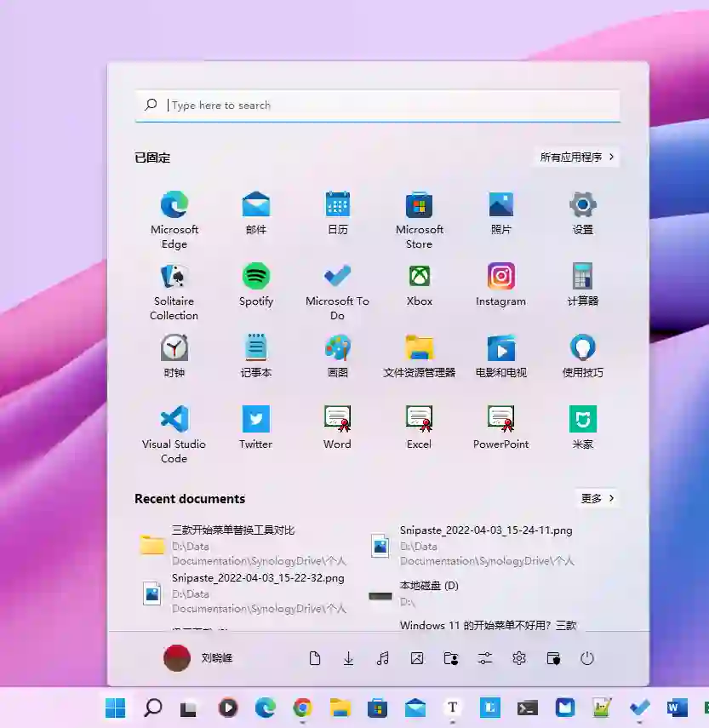Expand 所有应用程序 all apps list
The image size is (709, 728).
pos(577,157)
